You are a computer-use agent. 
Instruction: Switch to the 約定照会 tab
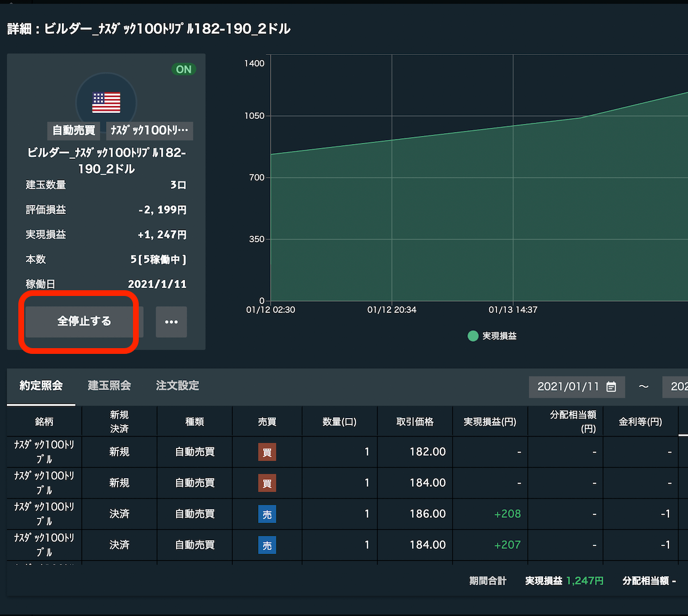point(41,386)
